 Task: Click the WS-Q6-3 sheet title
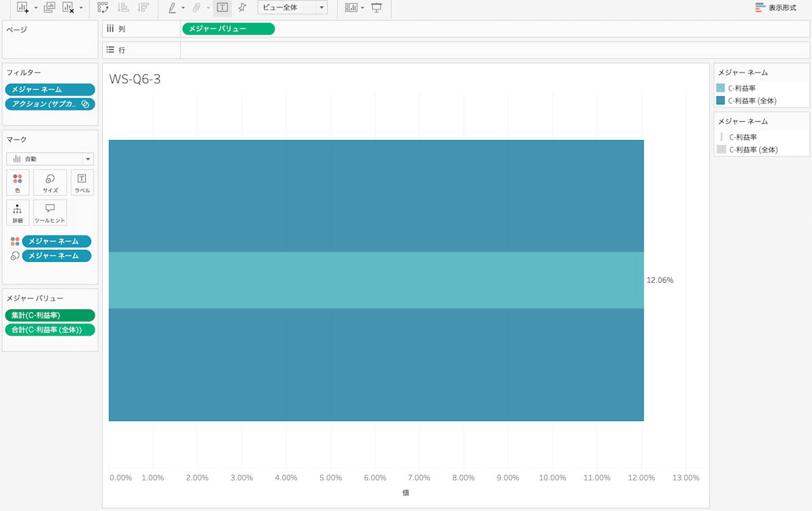(135, 79)
